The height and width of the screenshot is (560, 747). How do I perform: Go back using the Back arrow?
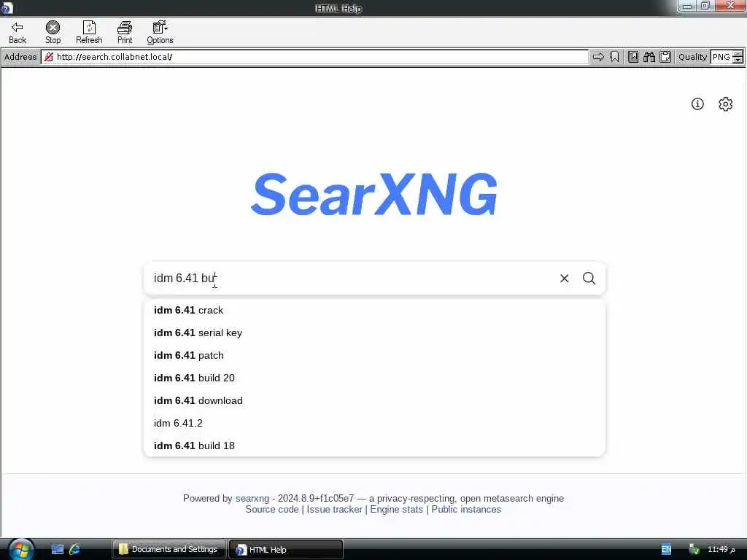tap(18, 32)
